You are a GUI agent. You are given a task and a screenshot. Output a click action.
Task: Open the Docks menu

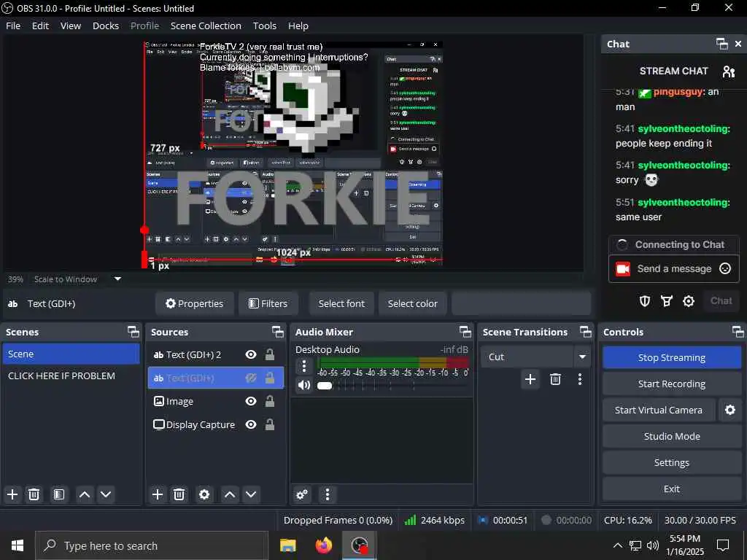[x=106, y=26]
